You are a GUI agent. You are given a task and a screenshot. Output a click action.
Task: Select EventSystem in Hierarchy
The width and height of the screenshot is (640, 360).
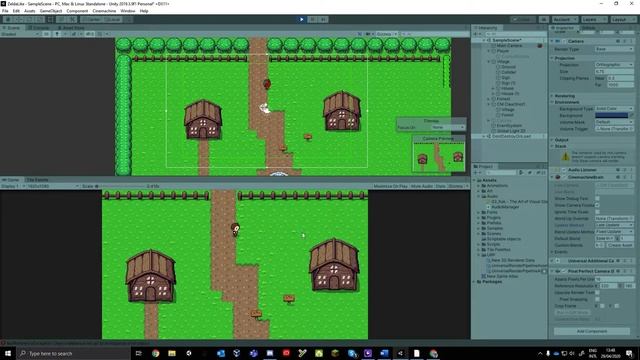(509, 126)
